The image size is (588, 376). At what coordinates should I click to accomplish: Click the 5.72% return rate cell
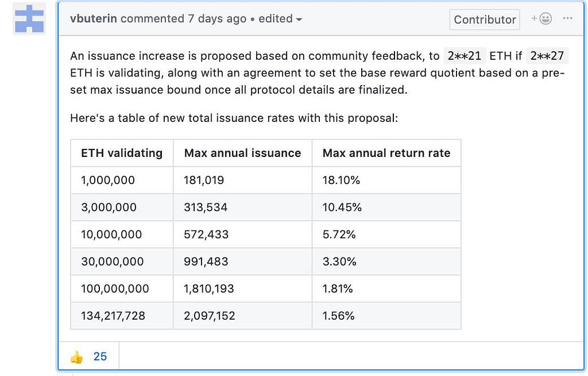point(339,234)
